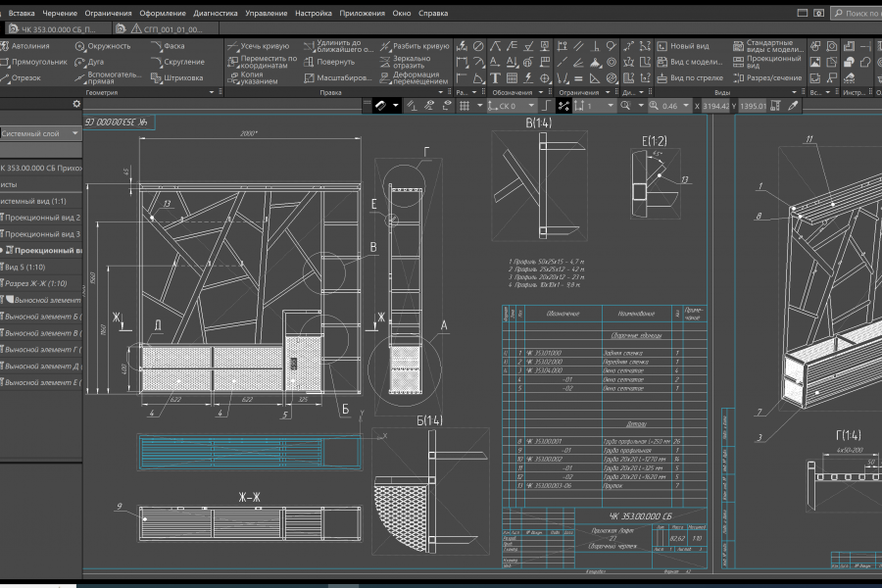Select the Повернуть rotate tool

tap(335, 62)
